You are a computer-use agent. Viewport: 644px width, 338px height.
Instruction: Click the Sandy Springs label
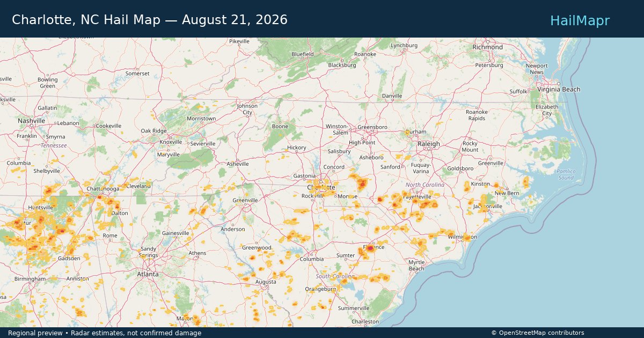coord(148,252)
